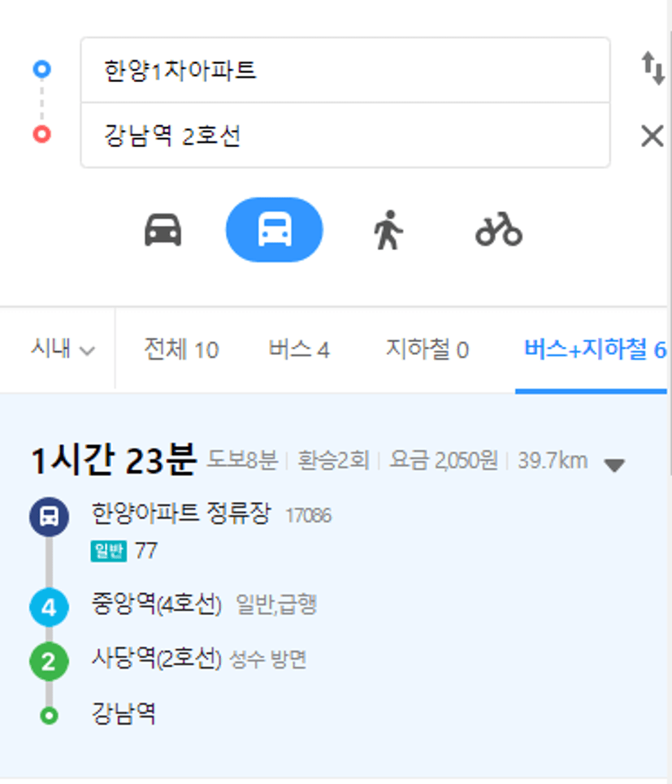Click the green line 2 circle icon

click(x=49, y=661)
